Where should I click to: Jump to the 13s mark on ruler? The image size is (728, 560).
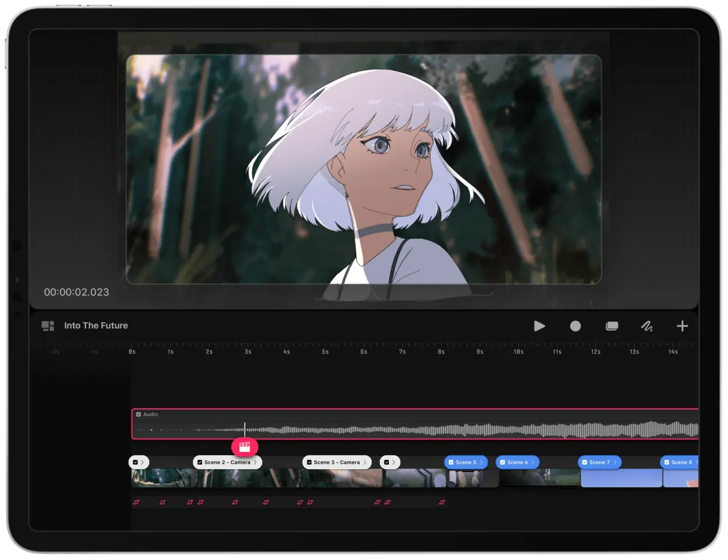pos(634,352)
